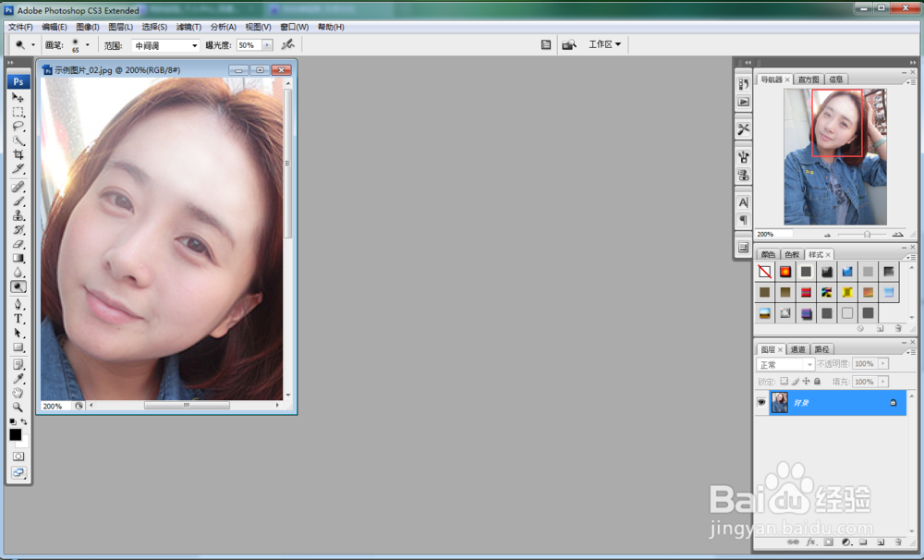Viewport: 924px width, 560px height.
Task: Select the History Brush tool
Action: point(18,229)
